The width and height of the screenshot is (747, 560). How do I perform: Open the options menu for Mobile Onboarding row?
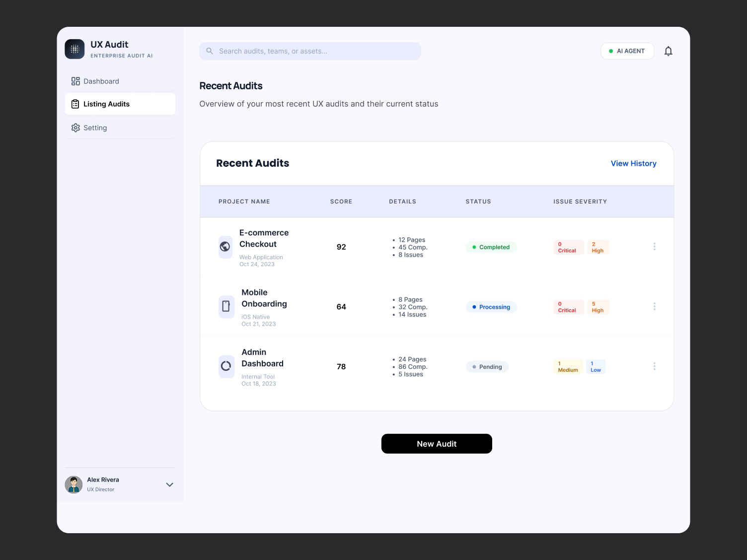coord(654,306)
